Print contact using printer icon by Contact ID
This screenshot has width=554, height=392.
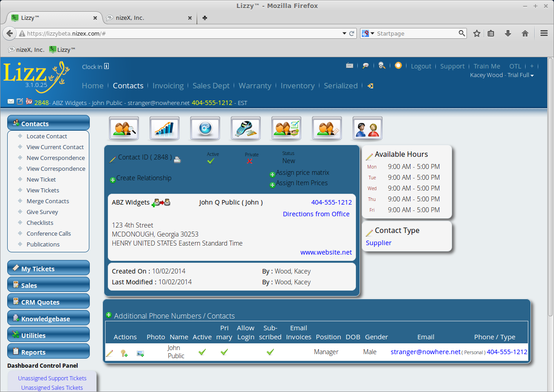177,160
